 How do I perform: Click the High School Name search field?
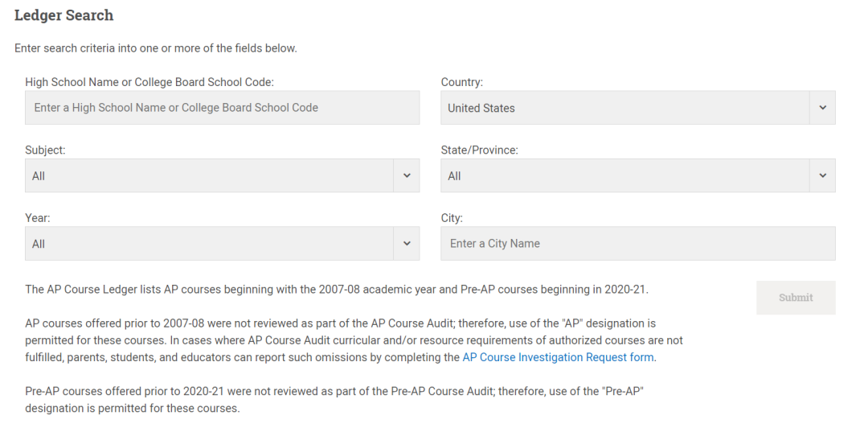(x=222, y=108)
